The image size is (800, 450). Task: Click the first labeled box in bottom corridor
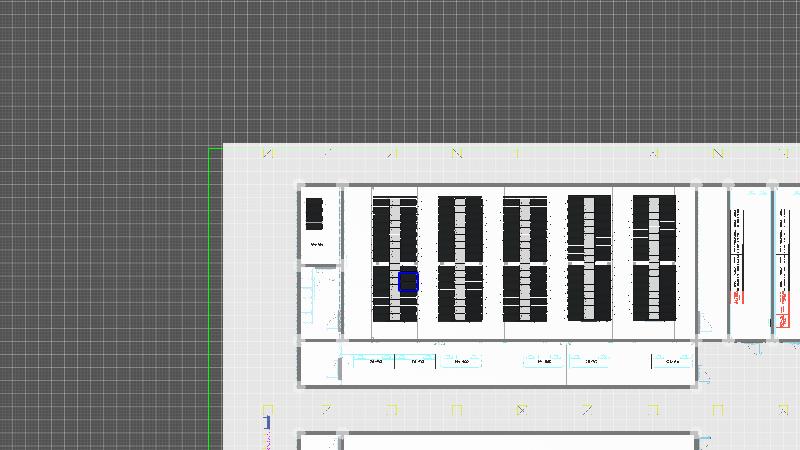(376, 361)
